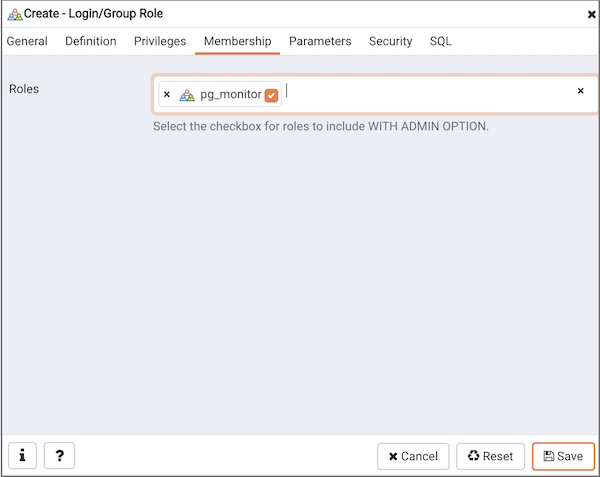Click the pg_monitor role group icon
Screen dimensions: 600x477
(187, 94)
